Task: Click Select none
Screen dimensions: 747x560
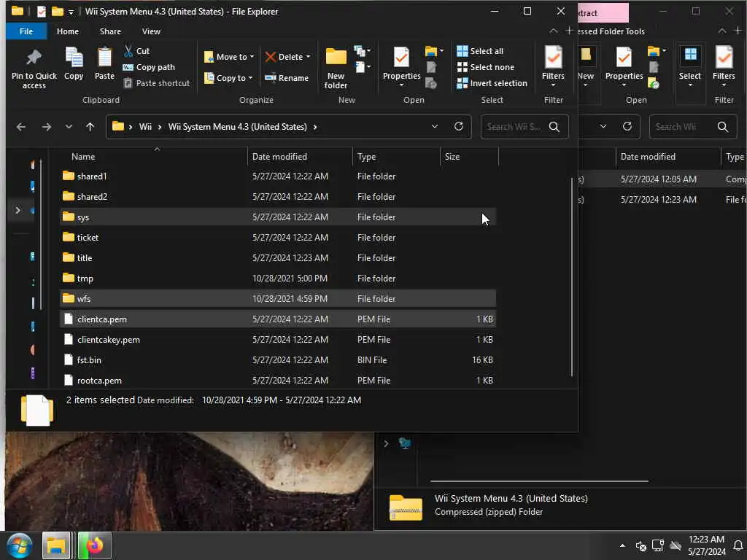Action: click(485, 67)
